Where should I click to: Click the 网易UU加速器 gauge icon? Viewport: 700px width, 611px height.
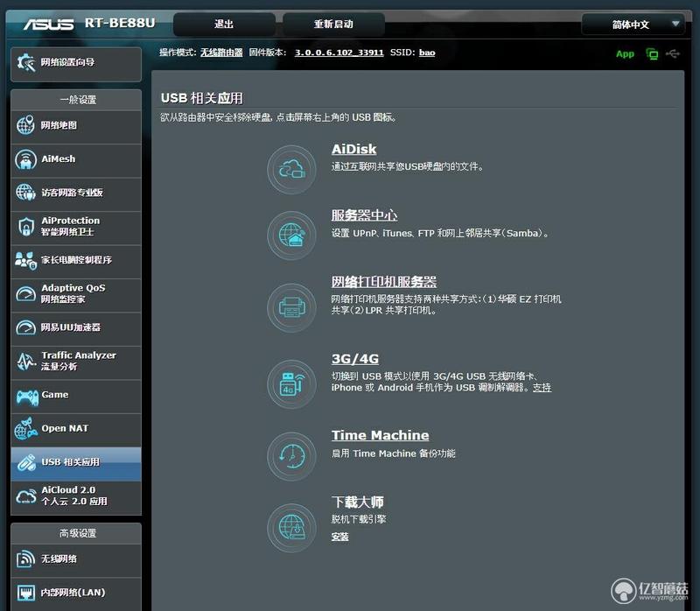tap(25, 327)
